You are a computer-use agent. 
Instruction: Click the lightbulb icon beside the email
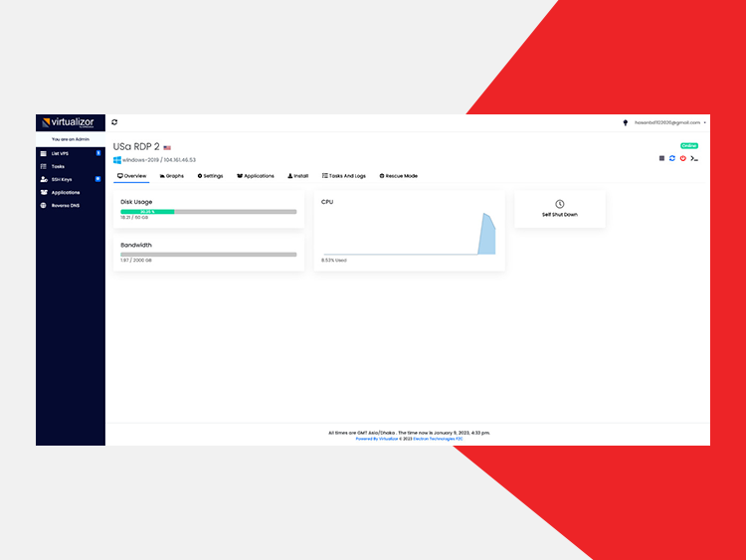pyautogui.click(x=626, y=122)
